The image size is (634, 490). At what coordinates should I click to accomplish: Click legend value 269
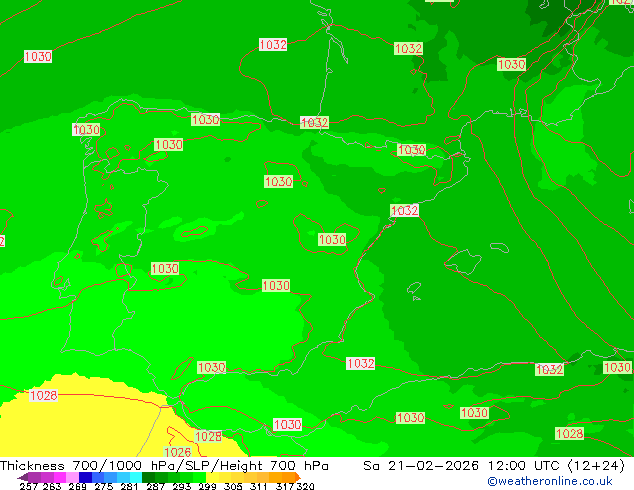click(78, 486)
